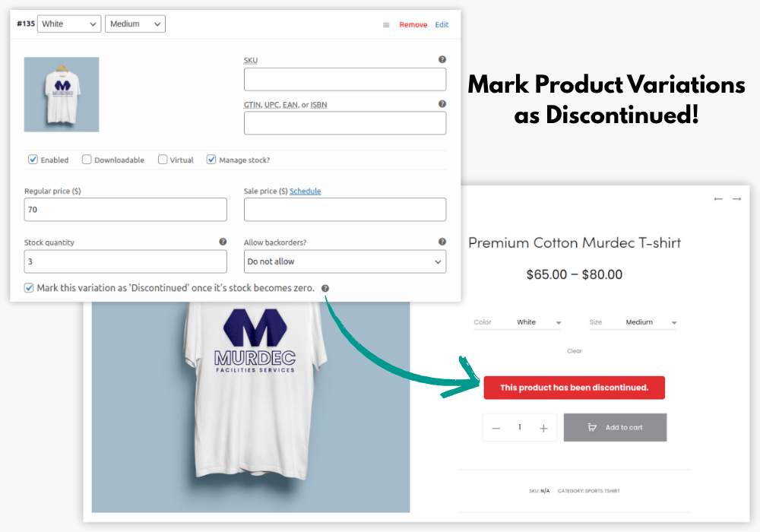
Task: Click the GTIN/UPC help question-mark icon
Action: pos(442,103)
